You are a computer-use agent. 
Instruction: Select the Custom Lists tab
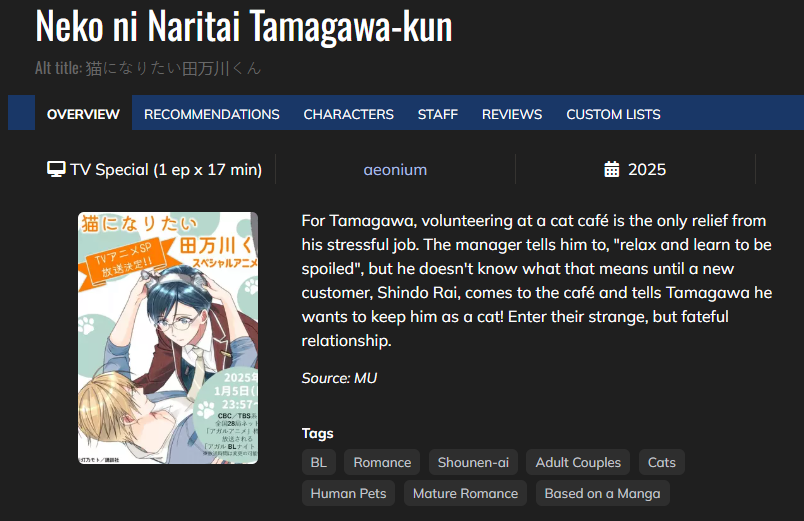pyautogui.click(x=613, y=114)
